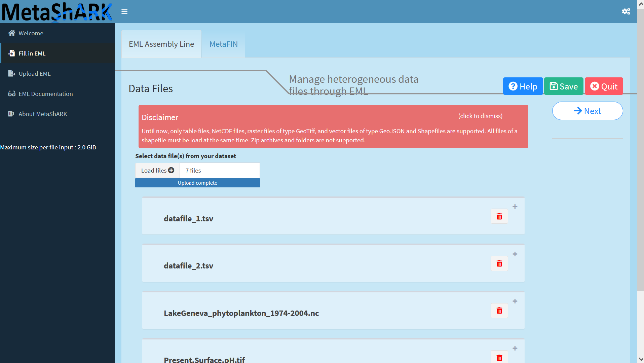This screenshot has width=644, height=363.
Task: Expand the Present.Surface.pH.tif box
Action: (515, 348)
